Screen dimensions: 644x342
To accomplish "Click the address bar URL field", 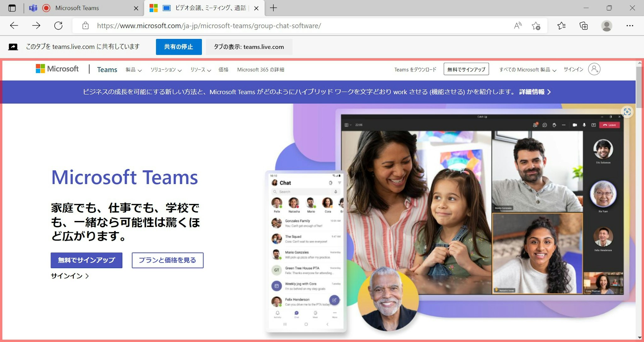I will click(x=209, y=26).
